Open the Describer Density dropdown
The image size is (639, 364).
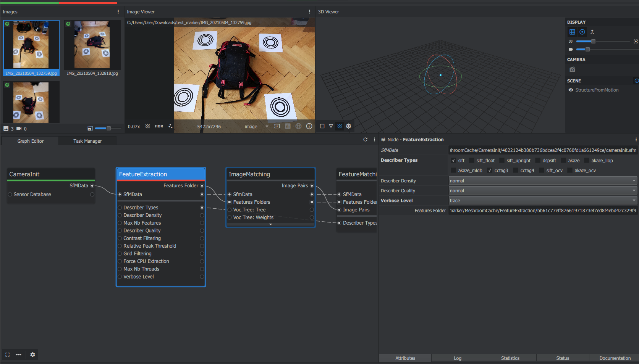coord(543,181)
